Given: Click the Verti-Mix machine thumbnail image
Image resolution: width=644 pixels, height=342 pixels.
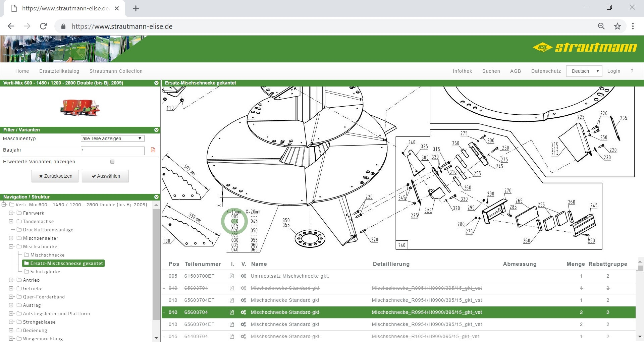Looking at the screenshot, I should 80,107.
